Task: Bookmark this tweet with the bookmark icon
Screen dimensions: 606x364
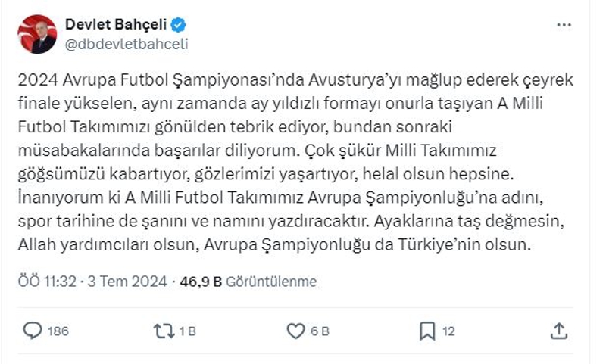Action: pyautogui.click(x=427, y=331)
